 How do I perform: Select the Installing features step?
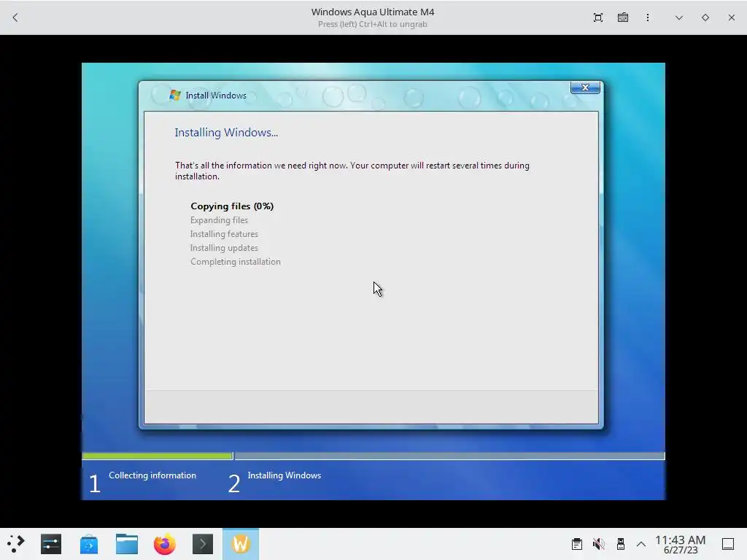coord(224,234)
